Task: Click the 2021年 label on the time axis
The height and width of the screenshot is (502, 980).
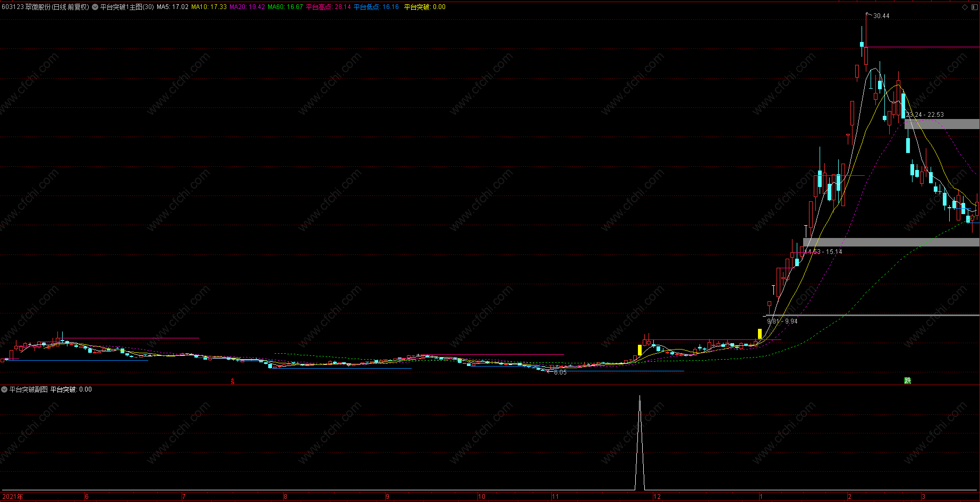Action: click(13, 497)
